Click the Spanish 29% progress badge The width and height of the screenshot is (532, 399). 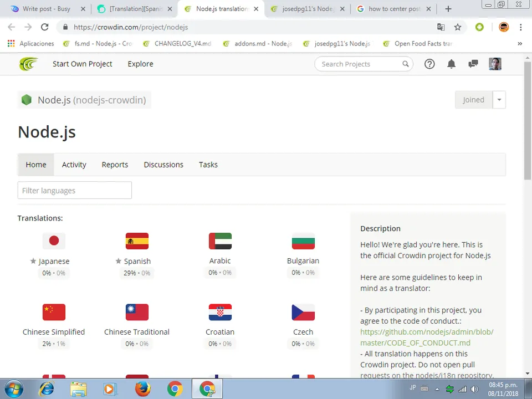click(x=137, y=273)
